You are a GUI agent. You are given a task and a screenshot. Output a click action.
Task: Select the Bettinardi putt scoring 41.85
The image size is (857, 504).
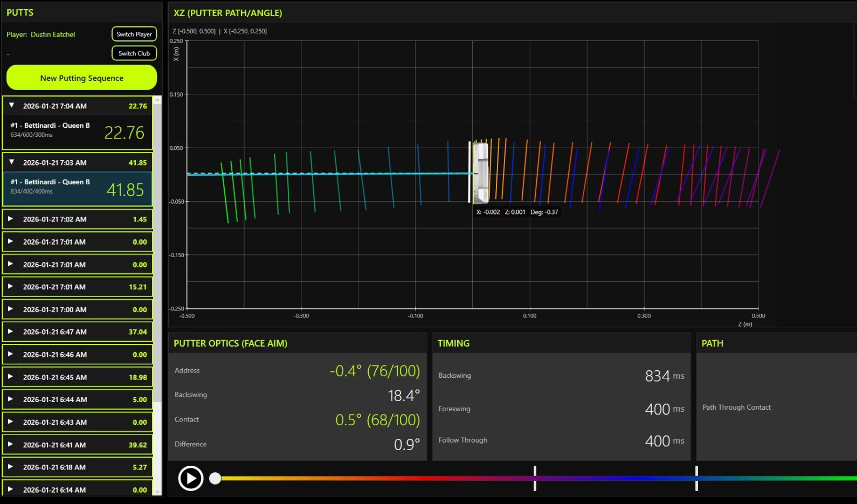click(x=77, y=189)
